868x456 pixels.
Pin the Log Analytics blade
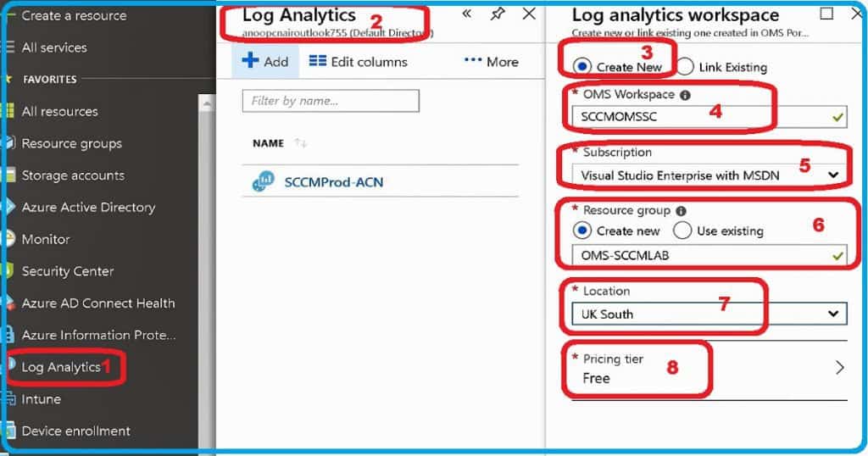498,14
